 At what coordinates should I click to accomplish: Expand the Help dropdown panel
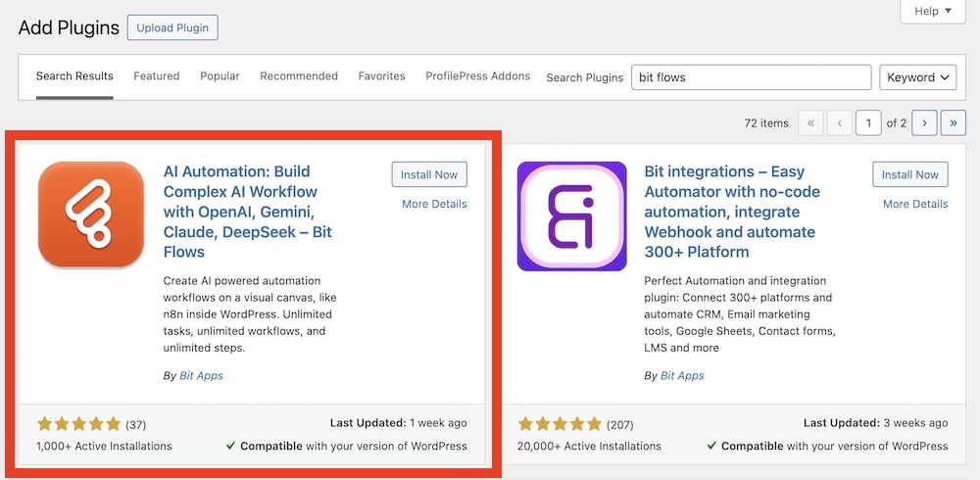point(926,12)
